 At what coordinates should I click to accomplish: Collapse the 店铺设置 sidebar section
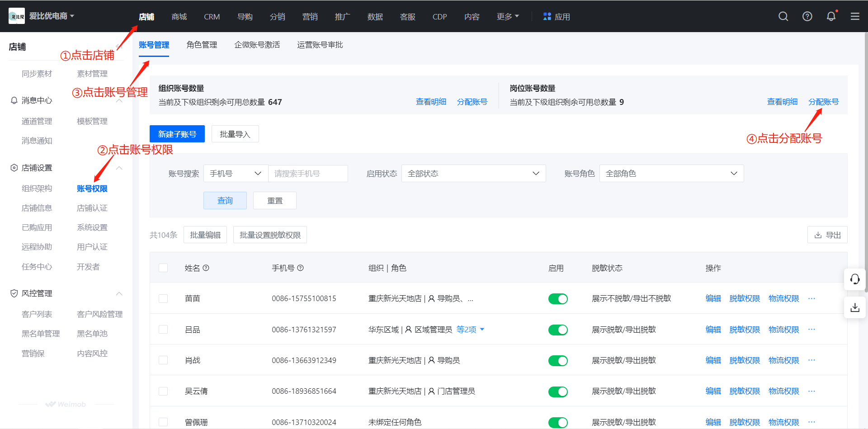tap(119, 168)
